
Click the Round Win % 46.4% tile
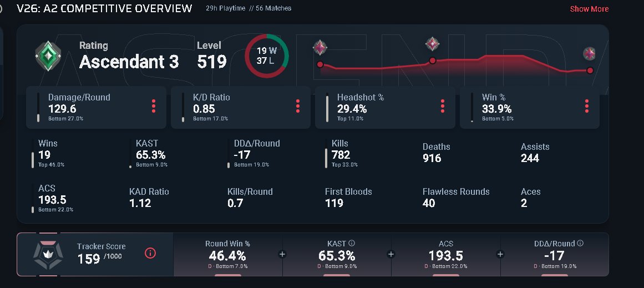coord(227,255)
